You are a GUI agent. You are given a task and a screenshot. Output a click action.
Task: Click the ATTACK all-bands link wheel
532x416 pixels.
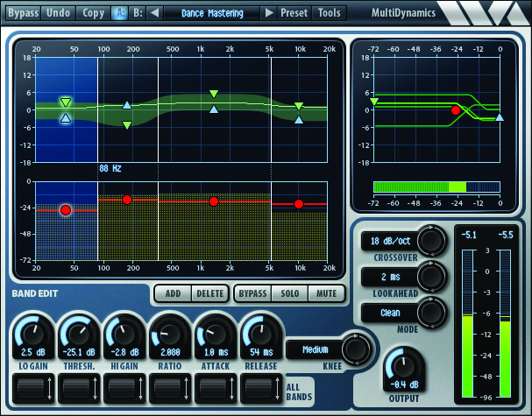pyautogui.click(x=216, y=389)
